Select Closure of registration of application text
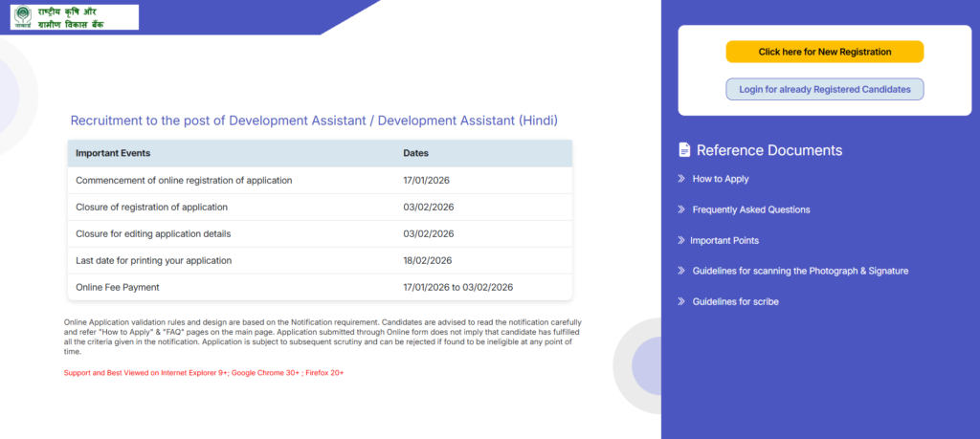This screenshot has width=980, height=439. [152, 207]
